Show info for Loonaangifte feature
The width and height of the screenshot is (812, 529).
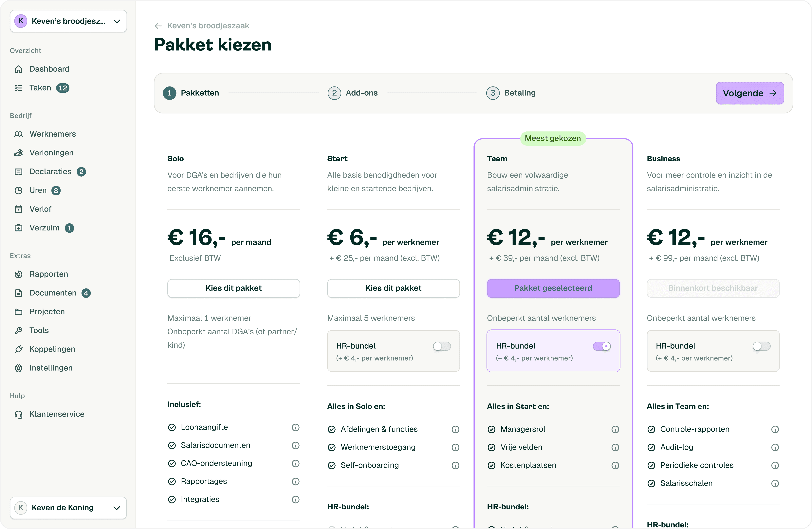295,427
